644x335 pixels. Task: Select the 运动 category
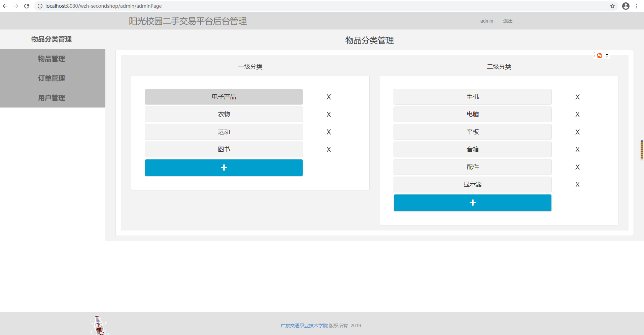224,132
